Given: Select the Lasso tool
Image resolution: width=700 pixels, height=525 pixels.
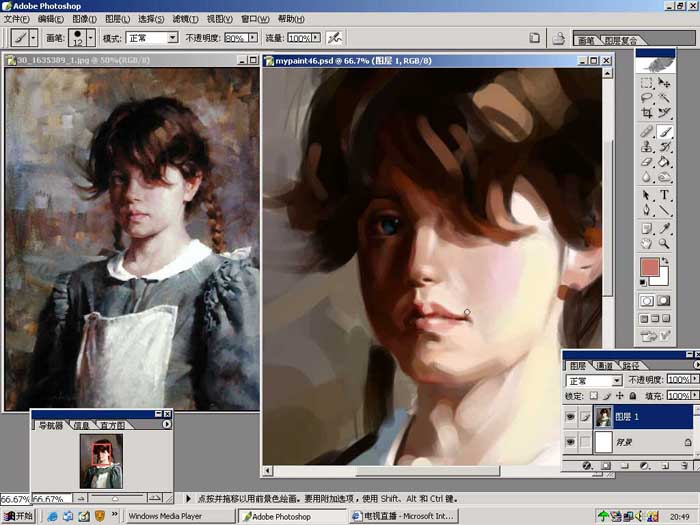Looking at the screenshot, I should click(x=646, y=98).
